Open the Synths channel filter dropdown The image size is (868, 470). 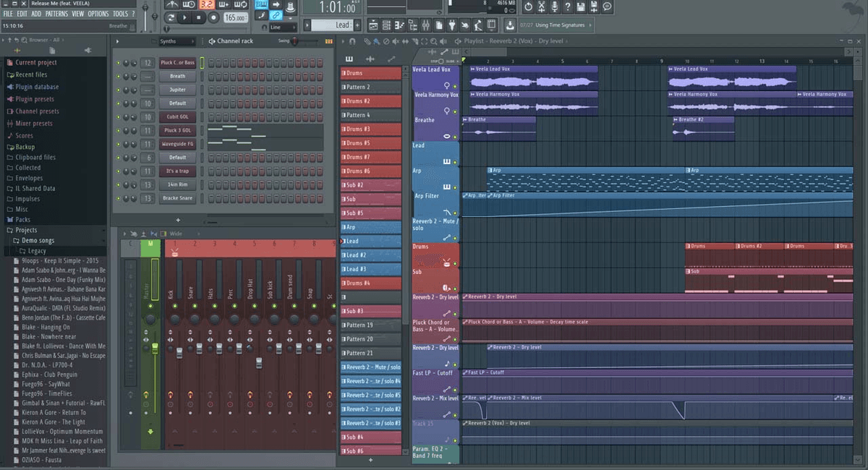pos(177,41)
